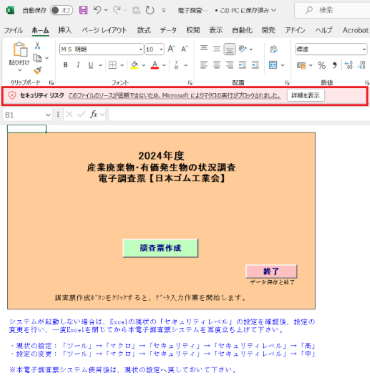370x381 pixels.
Task: Open the font name combo box
Action: 101,49
